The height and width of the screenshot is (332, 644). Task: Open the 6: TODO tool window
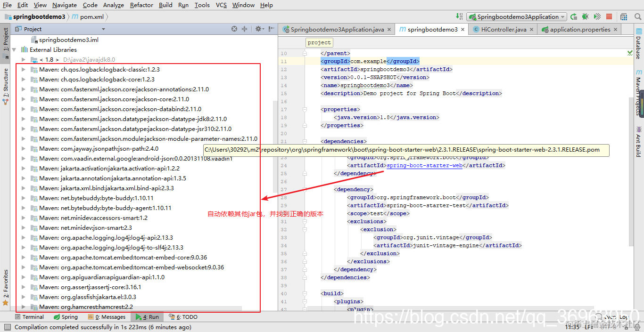point(183,317)
